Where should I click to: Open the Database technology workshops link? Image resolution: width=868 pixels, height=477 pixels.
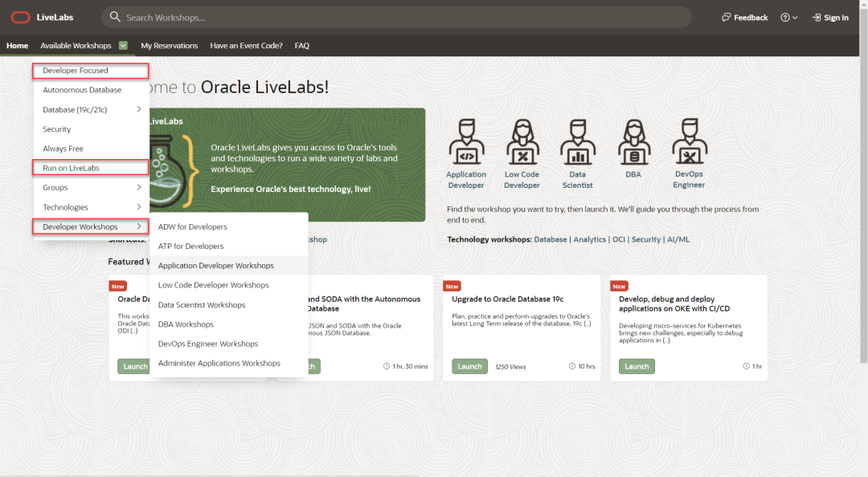tap(551, 239)
